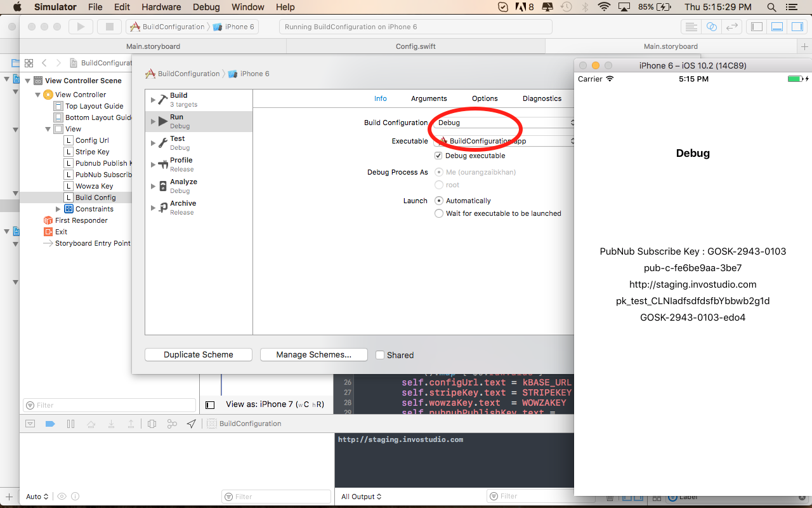Toggle the Debug executable checkbox

438,156
